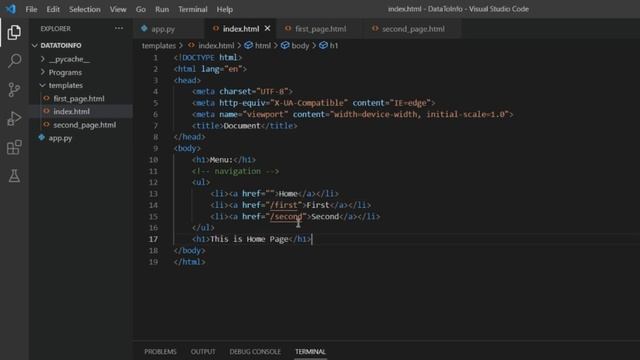
Task: Expand the Programs folder
Action: 43,72
